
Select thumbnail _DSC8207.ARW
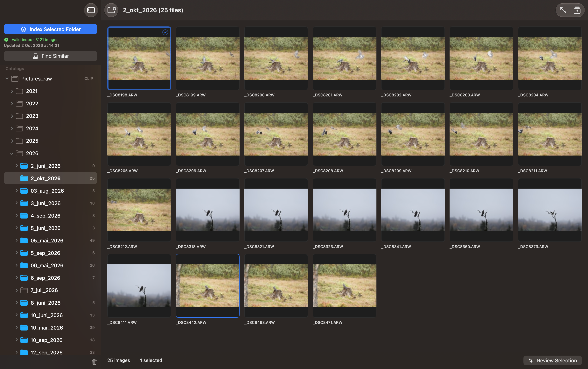click(x=276, y=134)
